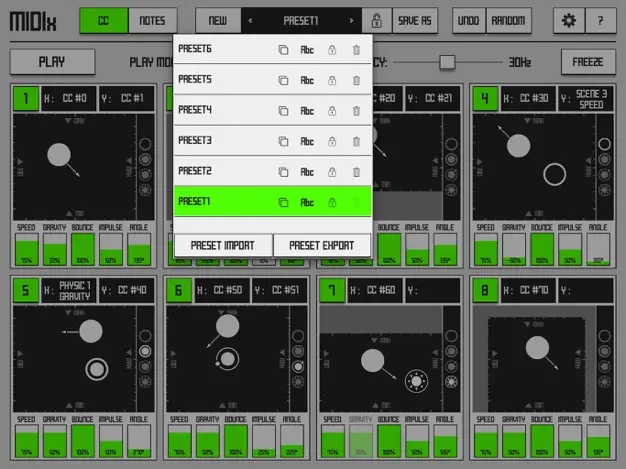Go to previous preset with left arrow
The height and width of the screenshot is (469, 626).
tap(250, 20)
